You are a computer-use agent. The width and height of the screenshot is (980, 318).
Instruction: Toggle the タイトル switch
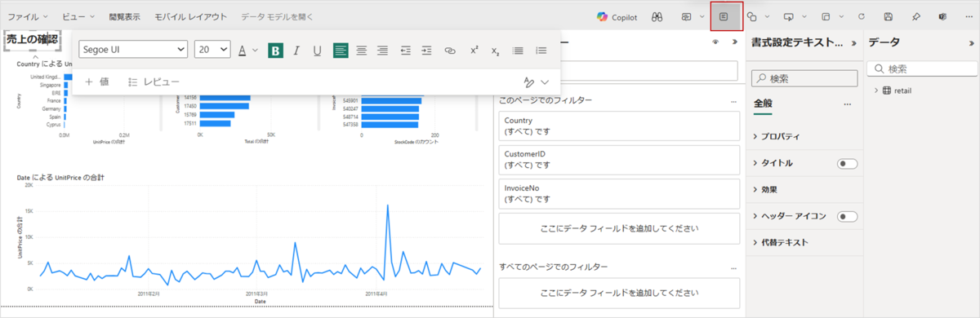pos(848,164)
